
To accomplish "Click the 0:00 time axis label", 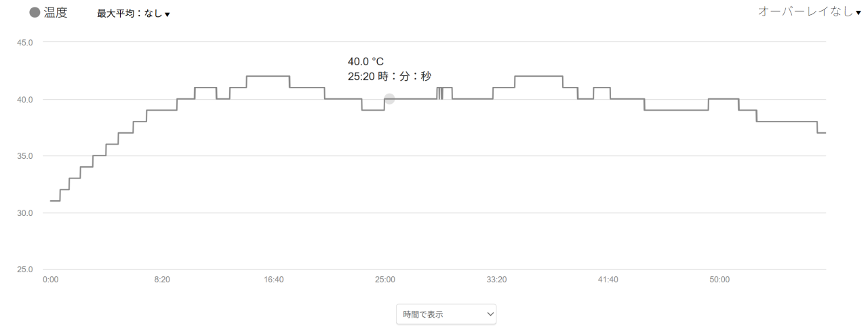I will 51,280.
